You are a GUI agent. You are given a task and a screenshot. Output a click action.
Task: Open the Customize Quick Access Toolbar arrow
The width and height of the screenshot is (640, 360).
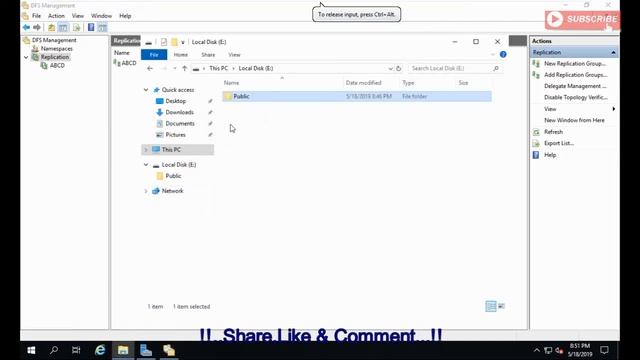coord(183,42)
